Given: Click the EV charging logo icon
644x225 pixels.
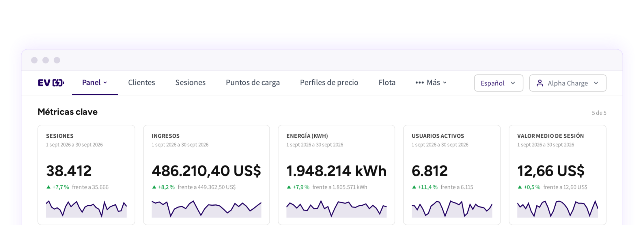Looking at the screenshot, I should (x=51, y=83).
